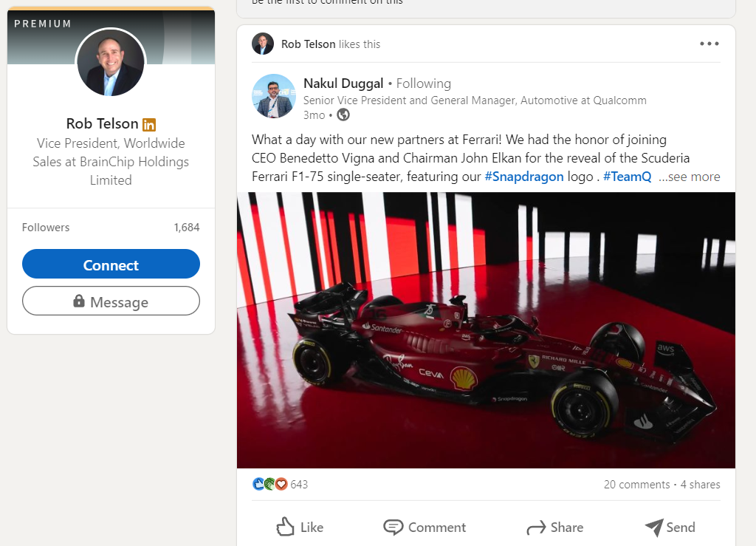Viewport: 756px width, 546px height.
Task: Click the globe visibility icon on post
Action: click(x=343, y=115)
